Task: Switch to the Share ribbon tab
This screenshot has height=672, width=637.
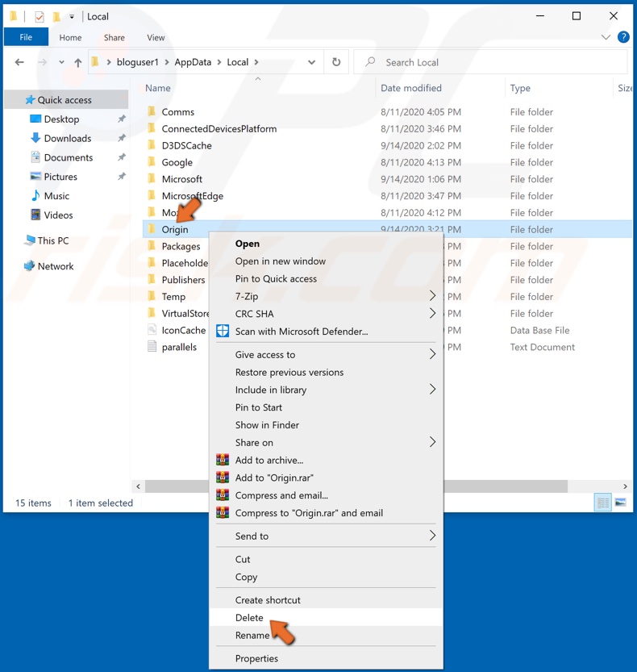Action: pyautogui.click(x=114, y=38)
